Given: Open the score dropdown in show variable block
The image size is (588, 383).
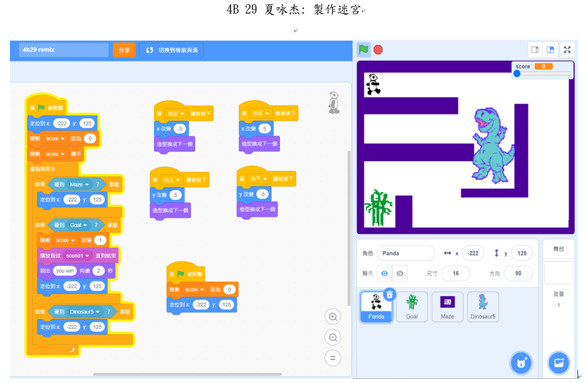Looking at the screenshot, I should [x=55, y=154].
